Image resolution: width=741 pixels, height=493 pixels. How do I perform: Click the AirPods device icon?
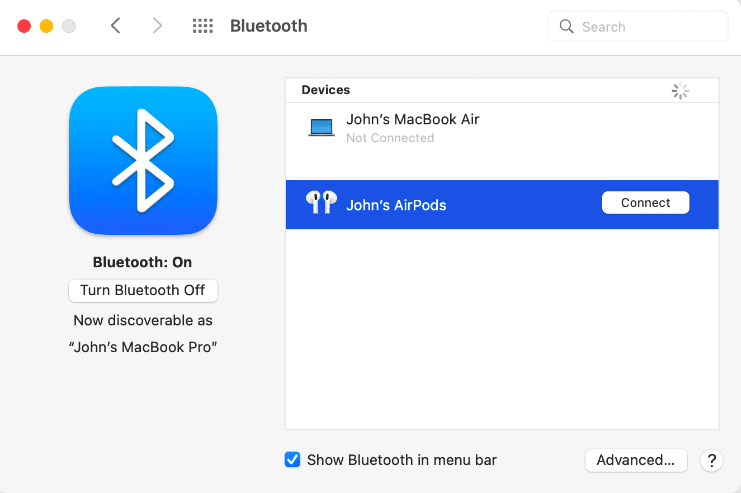click(321, 202)
